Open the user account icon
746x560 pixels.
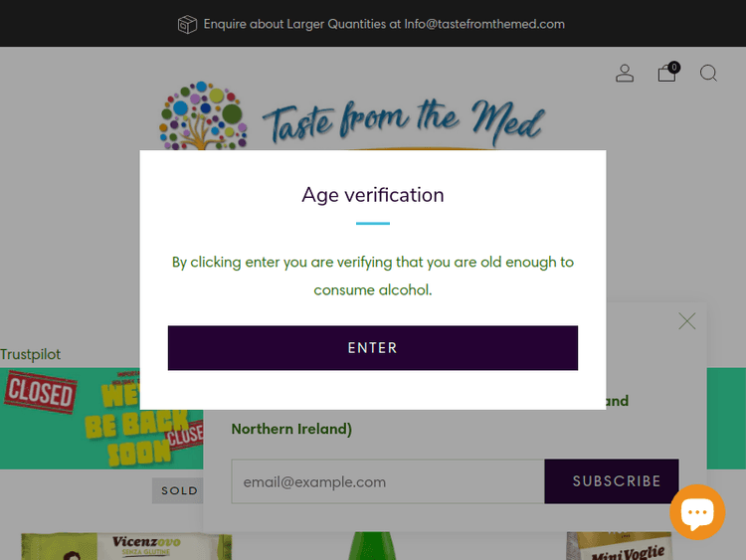point(625,74)
